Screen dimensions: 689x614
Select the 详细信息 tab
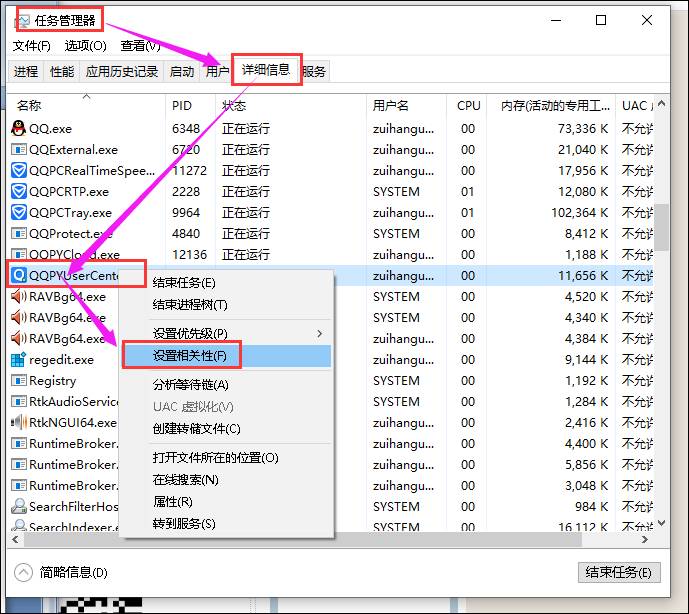[266, 69]
